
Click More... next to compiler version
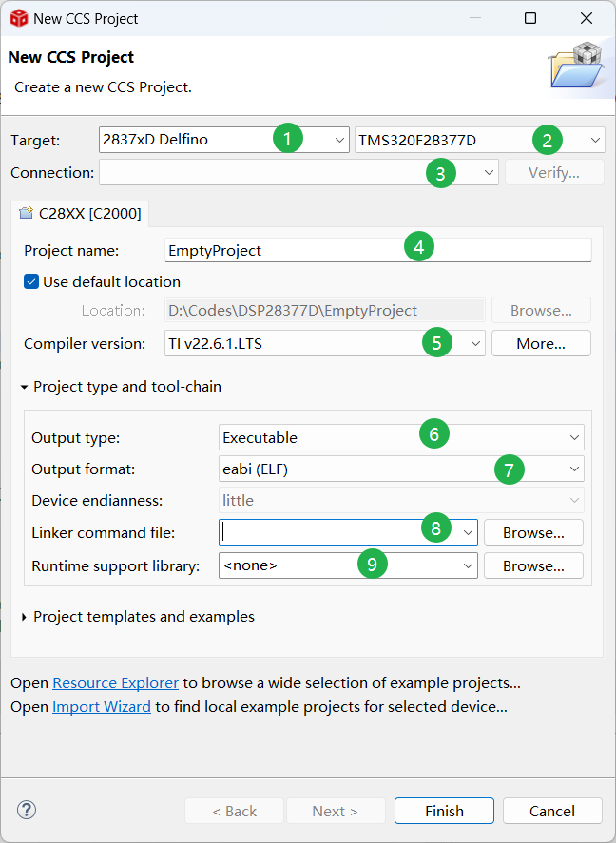541,343
